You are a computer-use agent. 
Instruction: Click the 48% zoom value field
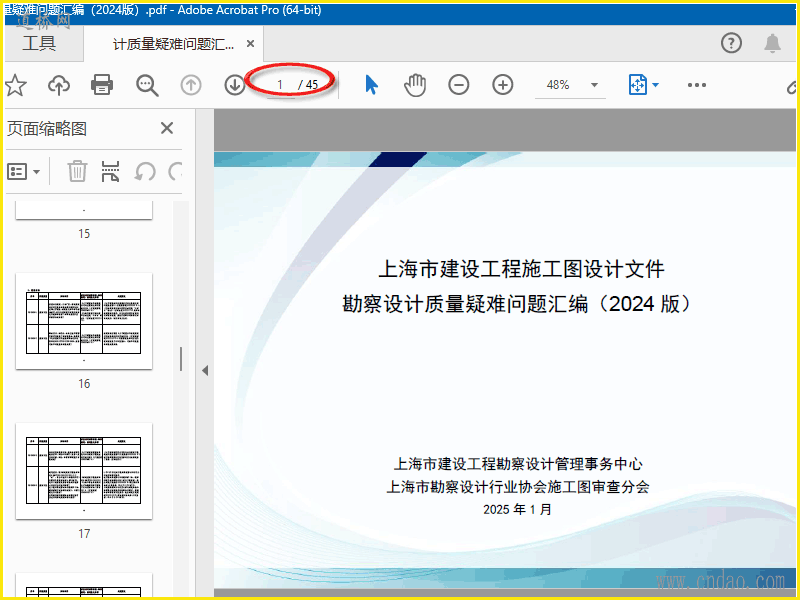558,85
